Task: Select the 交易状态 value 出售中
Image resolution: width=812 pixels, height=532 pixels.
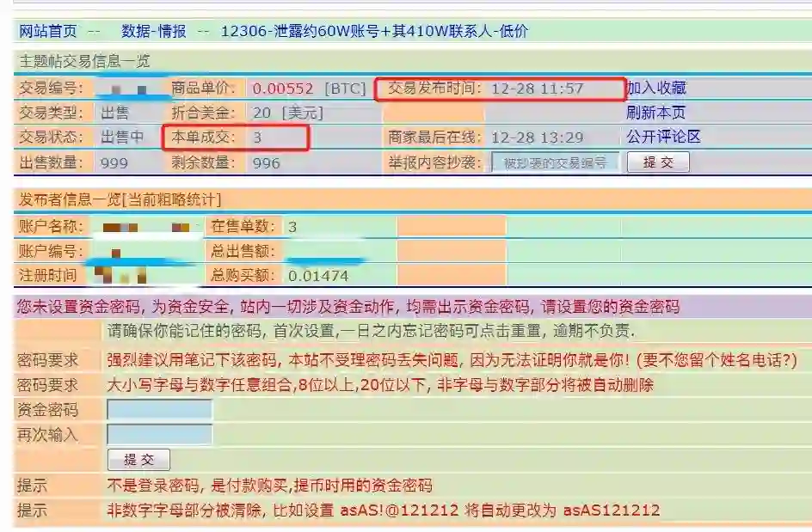Action: (x=122, y=138)
